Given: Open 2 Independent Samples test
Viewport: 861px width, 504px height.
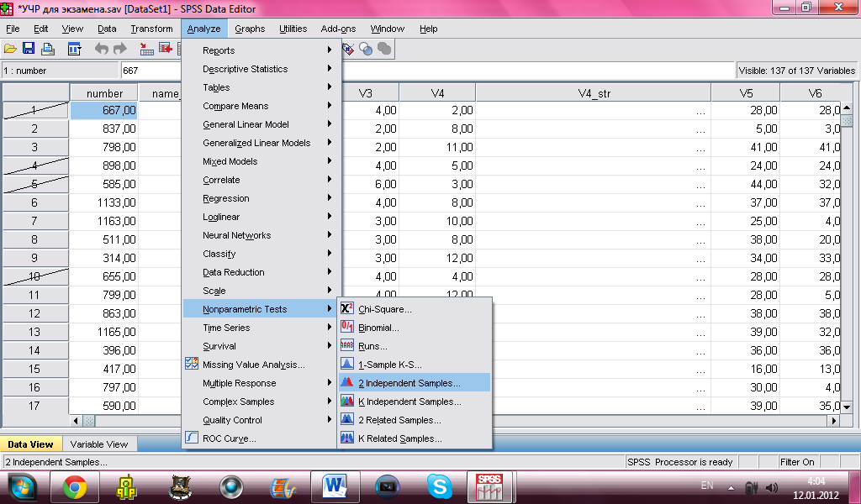Looking at the screenshot, I should point(415,383).
